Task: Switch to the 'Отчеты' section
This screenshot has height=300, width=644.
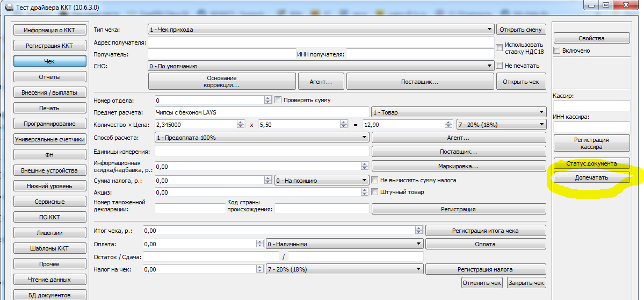Action: (x=49, y=77)
